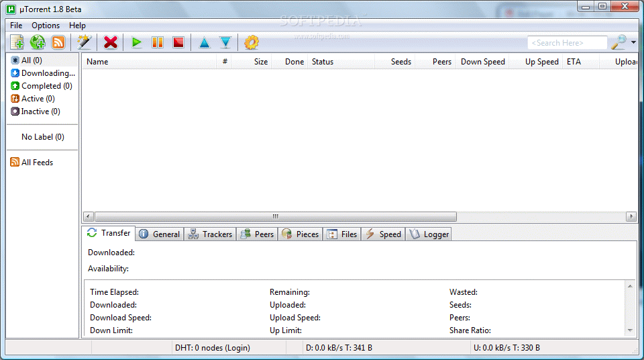644x360 pixels.
Task: Minimize the µTorrent window
Action: click(x=585, y=7)
